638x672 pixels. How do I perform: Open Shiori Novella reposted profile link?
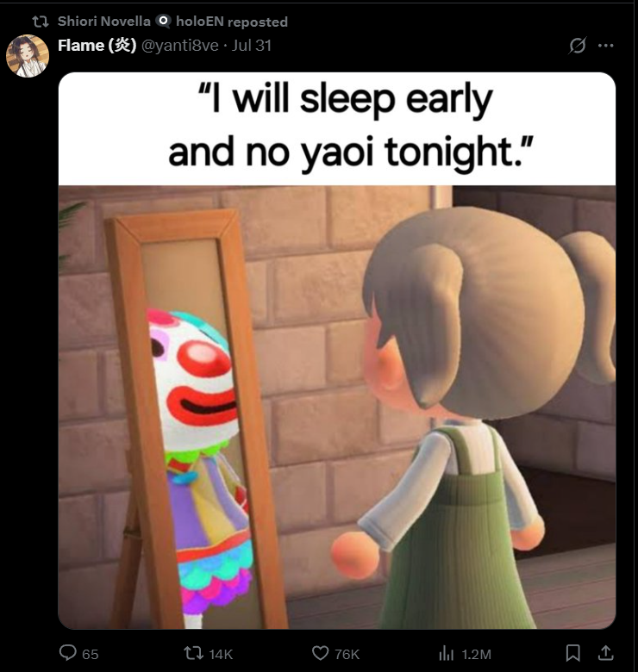(104, 21)
